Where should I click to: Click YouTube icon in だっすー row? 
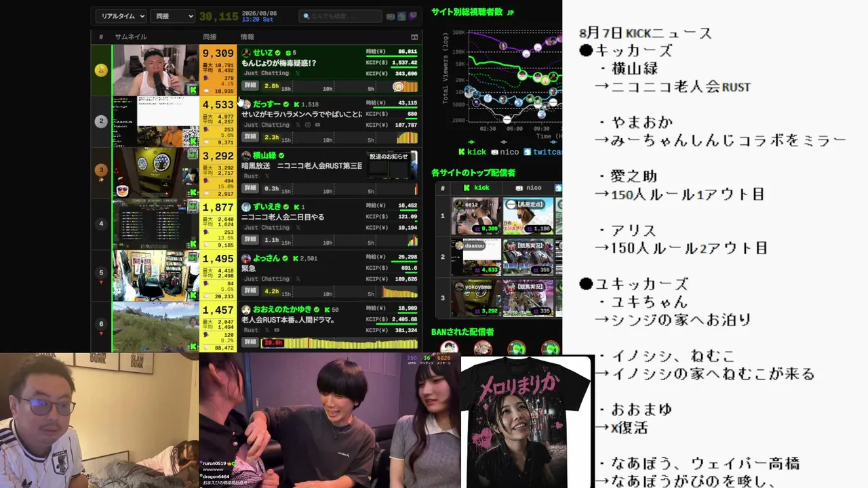coord(317,125)
